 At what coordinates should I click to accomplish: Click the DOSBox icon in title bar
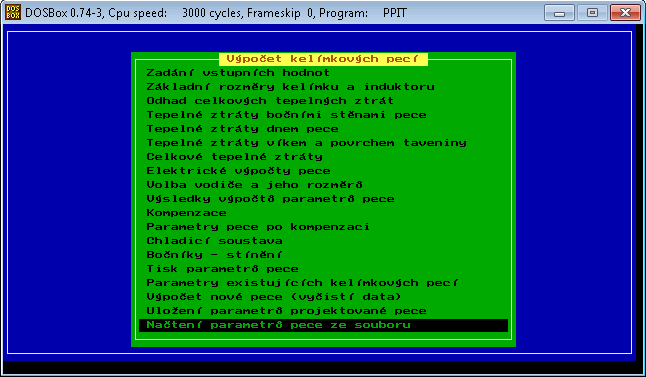[13, 12]
